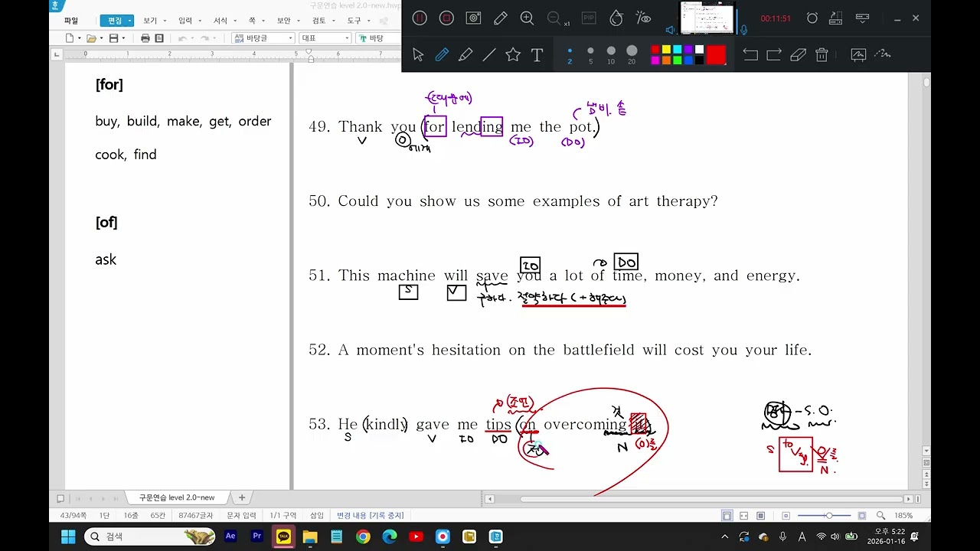The height and width of the screenshot is (551, 980).
Task: Set pen thickness to 5
Action: 590,54
